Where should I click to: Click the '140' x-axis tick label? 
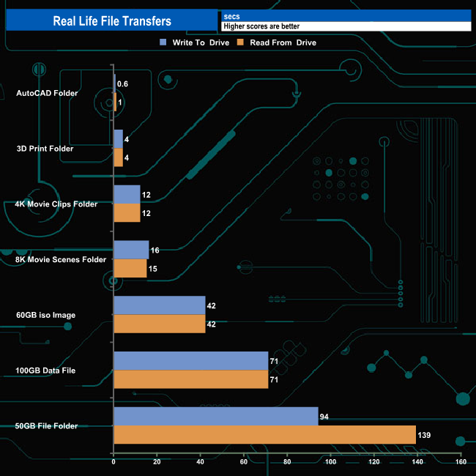point(417,462)
